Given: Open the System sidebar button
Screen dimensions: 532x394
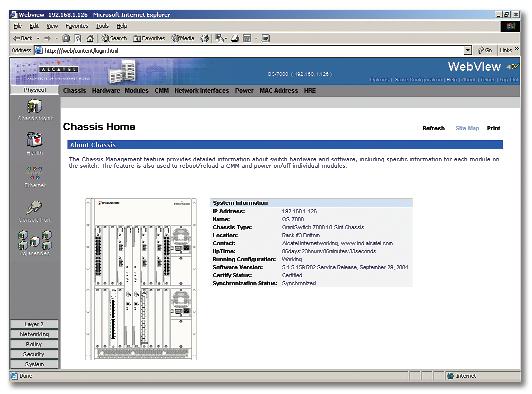Looking at the screenshot, I should click(x=34, y=364).
